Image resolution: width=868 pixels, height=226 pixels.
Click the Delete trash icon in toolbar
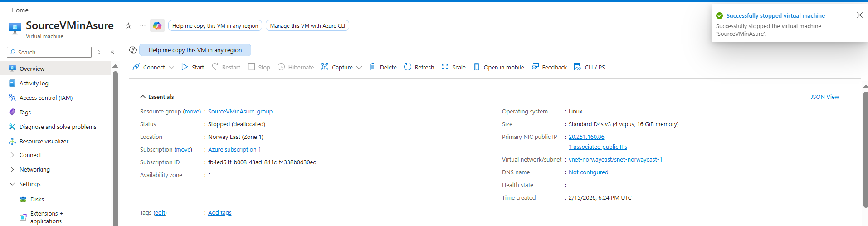[x=373, y=67]
